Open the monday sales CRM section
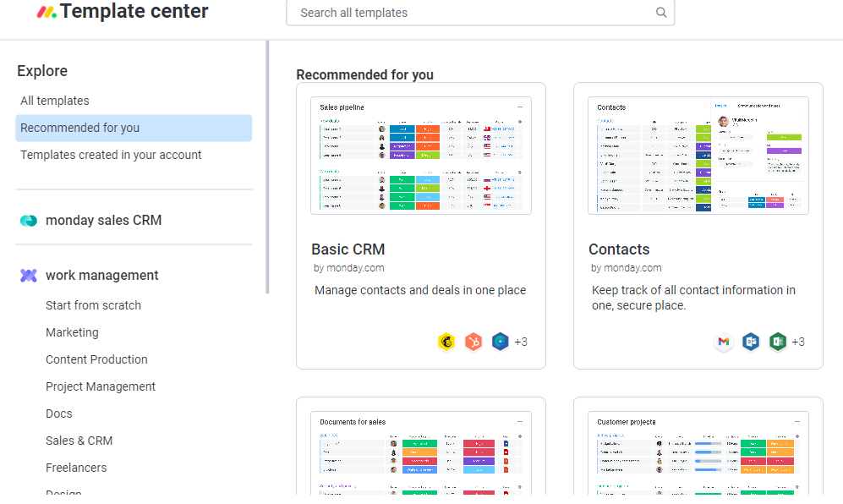The width and height of the screenshot is (843, 504). (104, 221)
